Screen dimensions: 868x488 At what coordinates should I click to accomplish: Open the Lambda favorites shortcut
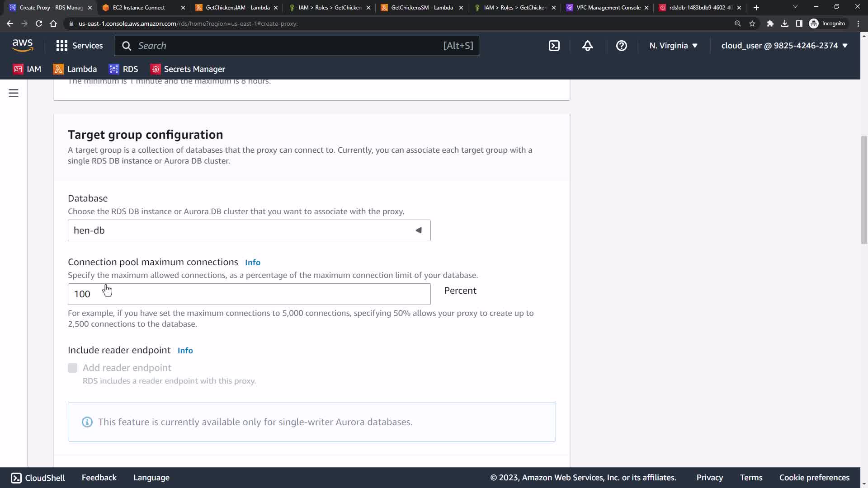pos(75,69)
